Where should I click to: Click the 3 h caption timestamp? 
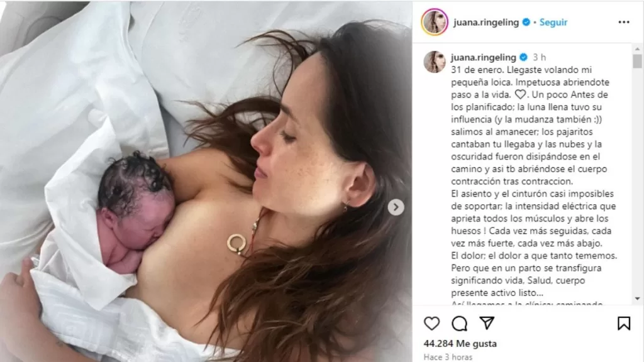539,57
